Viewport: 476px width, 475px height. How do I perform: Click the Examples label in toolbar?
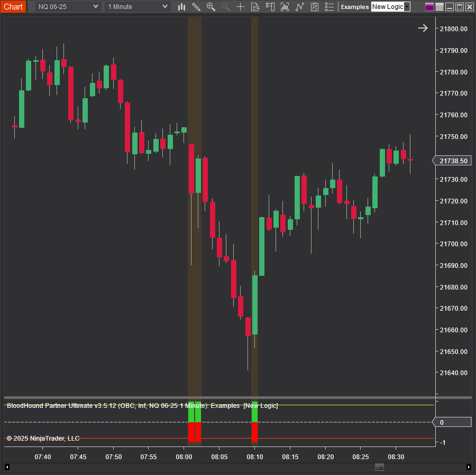pos(354,7)
